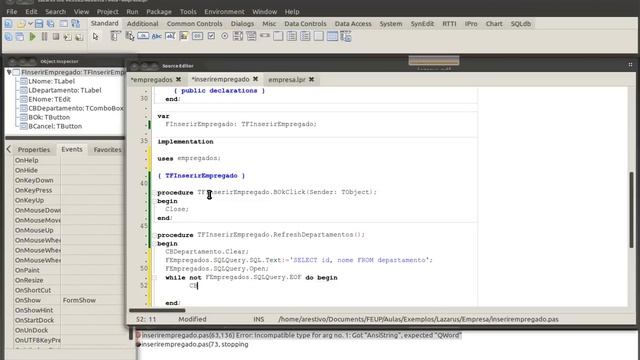This screenshot has width=640, height=360.
Task: Click the Stop debugging icon
Action: (x=56, y=37)
